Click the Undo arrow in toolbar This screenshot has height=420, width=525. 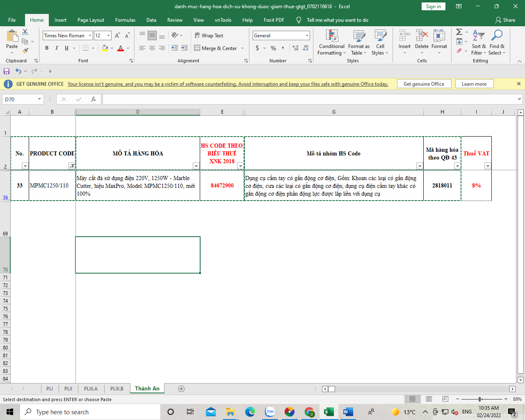pyautogui.click(x=18, y=71)
